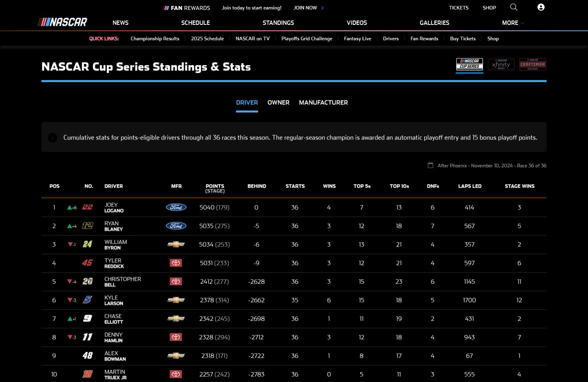
Task: Click driver name Ryan Blaney
Action: 114,226
